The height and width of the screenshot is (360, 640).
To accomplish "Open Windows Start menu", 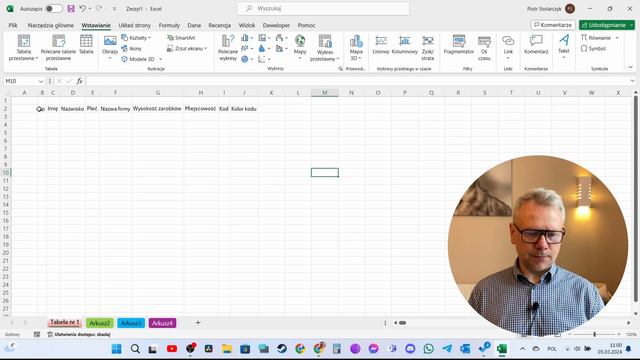I will click(x=117, y=349).
